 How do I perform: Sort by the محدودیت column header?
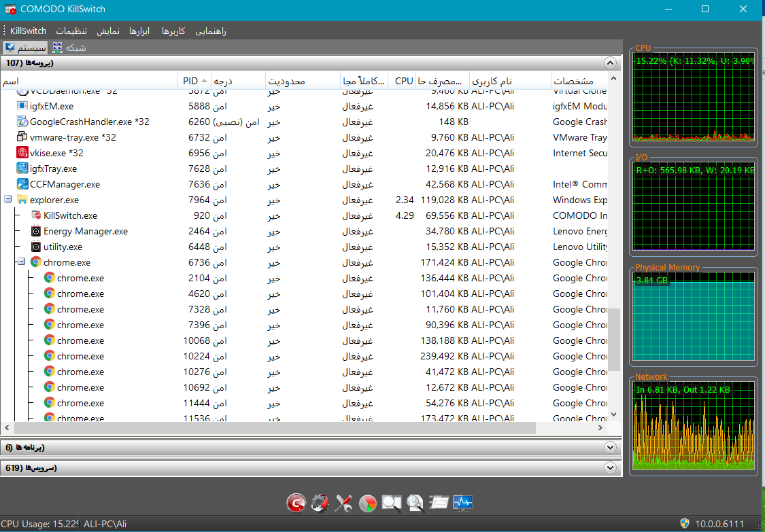point(303,81)
